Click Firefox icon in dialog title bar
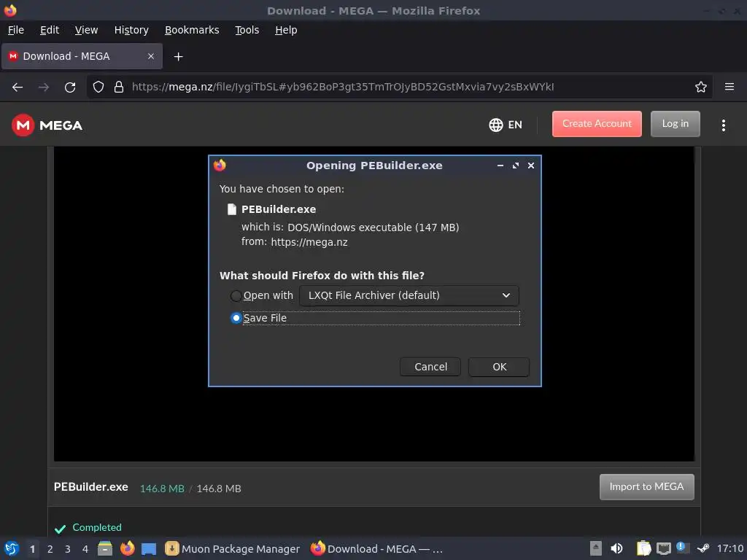The width and height of the screenshot is (747, 560). point(220,166)
